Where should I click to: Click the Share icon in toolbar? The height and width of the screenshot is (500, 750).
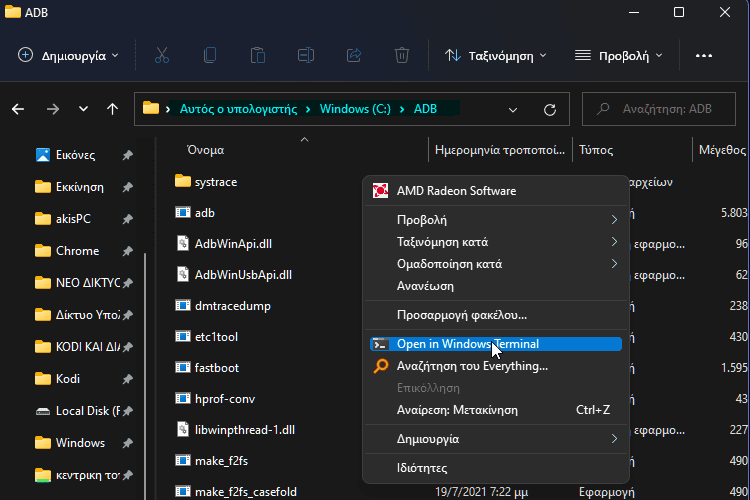354,55
